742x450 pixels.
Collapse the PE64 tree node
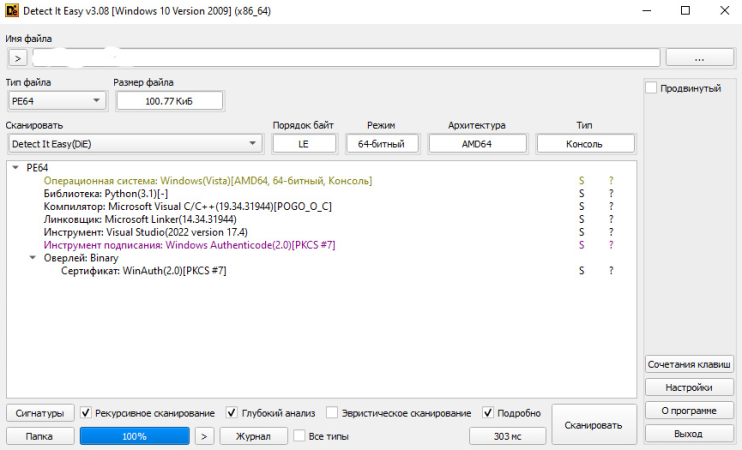click(15, 168)
